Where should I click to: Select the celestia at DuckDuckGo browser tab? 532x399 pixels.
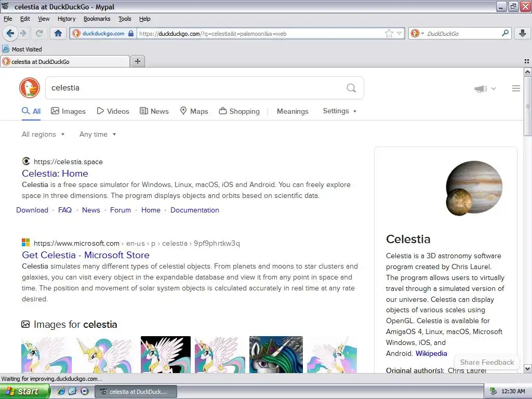[65, 61]
